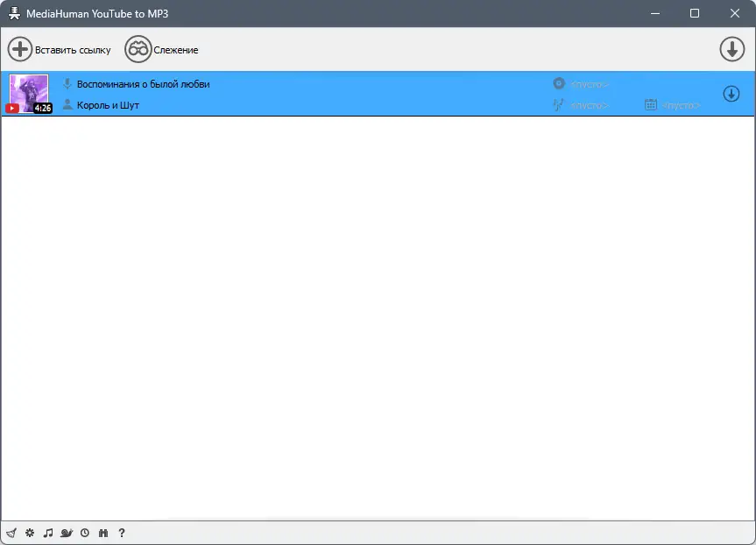This screenshot has width=756, height=545.
Task: Open download history via the clock icon
Action: click(85, 533)
